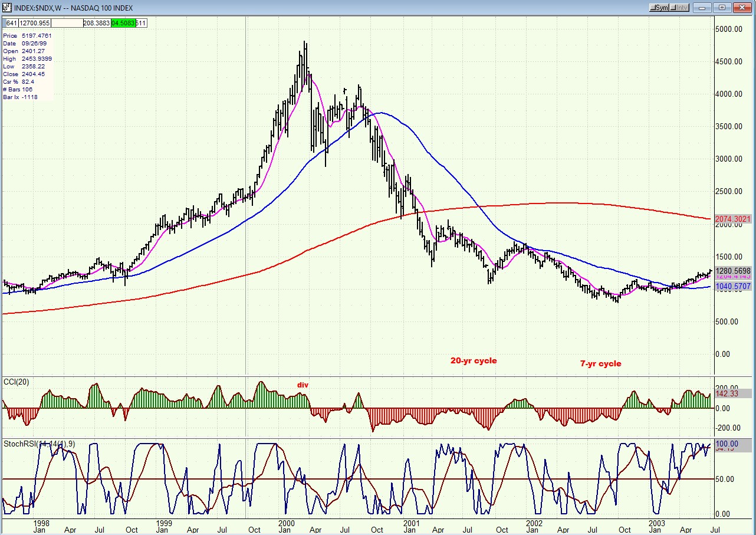Click the 1280.5698 last price tag
Image resolution: width=756 pixels, height=535 pixels.
733,271
